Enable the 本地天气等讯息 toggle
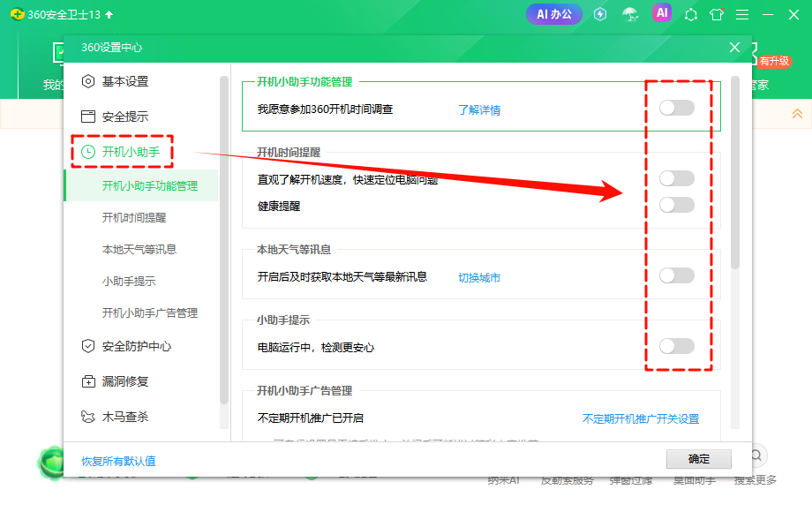The height and width of the screenshot is (512, 812). (x=676, y=275)
